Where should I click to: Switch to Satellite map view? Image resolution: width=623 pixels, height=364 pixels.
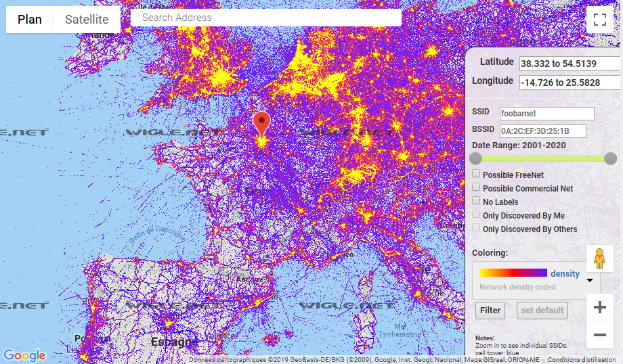(x=87, y=20)
